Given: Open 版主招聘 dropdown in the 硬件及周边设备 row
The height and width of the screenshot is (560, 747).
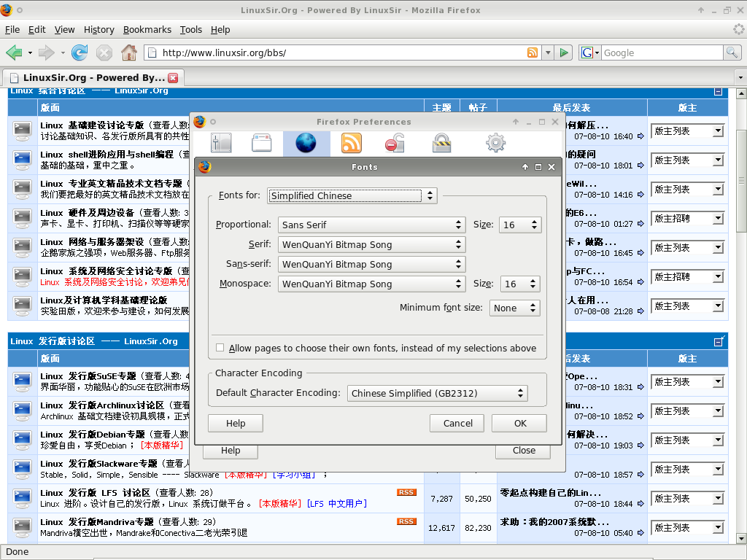Looking at the screenshot, I should [x=687, y=219].
